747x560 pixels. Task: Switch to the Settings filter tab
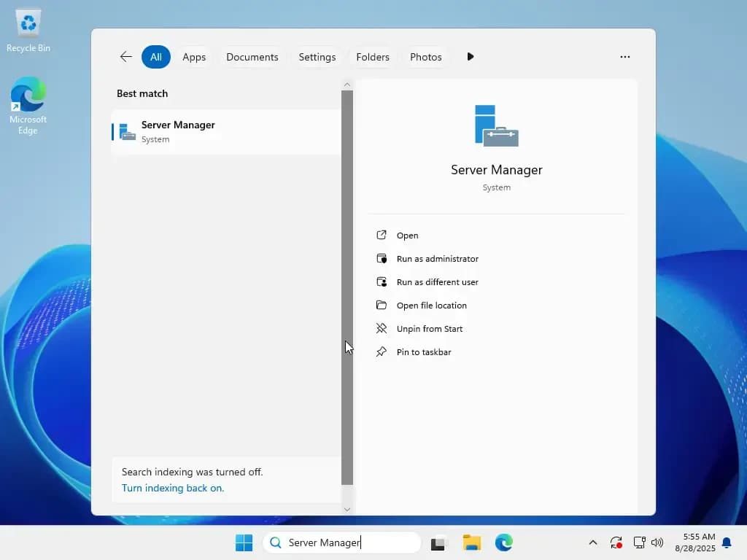point(317,57)
